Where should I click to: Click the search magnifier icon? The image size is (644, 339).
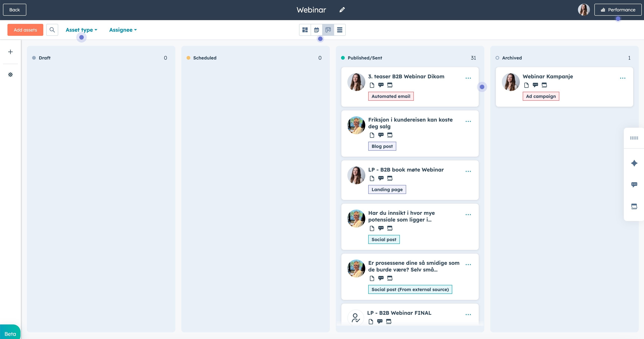coord(52,30)
